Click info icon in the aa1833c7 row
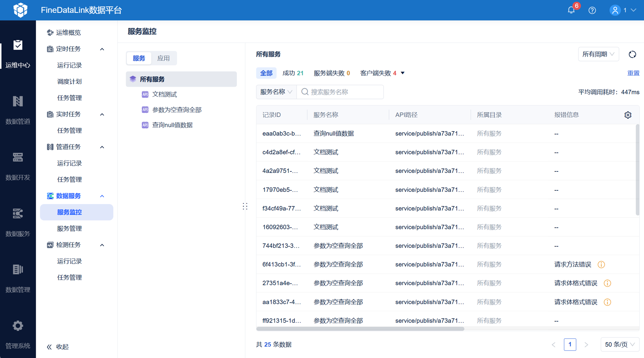Image resolution: width=644 pixels, height=358 pixels. [x=607, y=302]
